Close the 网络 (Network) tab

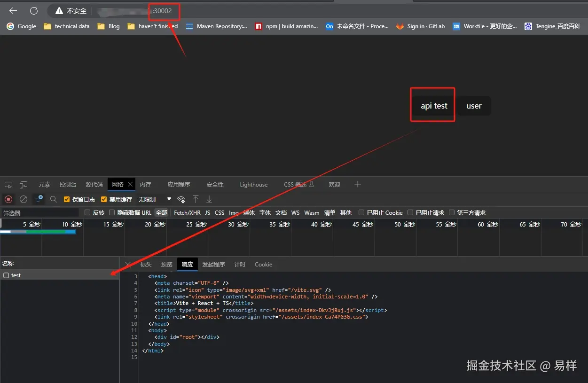click(x=130, y=184)
